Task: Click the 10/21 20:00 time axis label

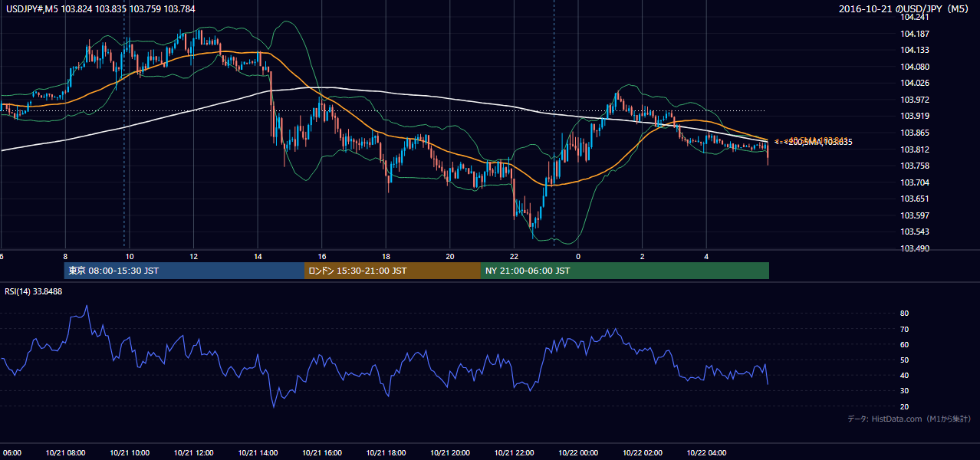Action: click(x=450, y=453)
